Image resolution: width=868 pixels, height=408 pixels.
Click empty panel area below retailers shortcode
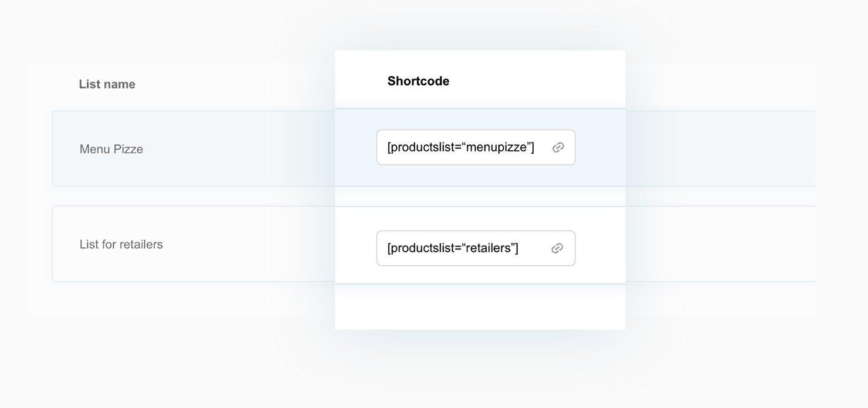point(480,307)
